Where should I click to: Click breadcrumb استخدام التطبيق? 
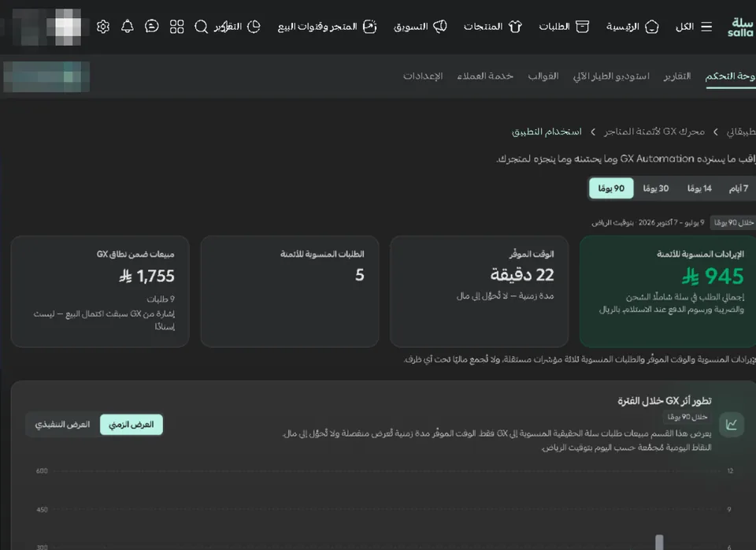tap(547, 132)
